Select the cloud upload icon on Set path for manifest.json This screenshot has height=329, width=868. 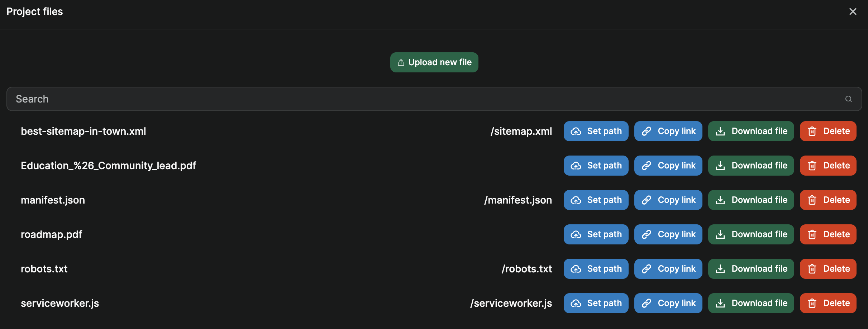coord(576,200)
